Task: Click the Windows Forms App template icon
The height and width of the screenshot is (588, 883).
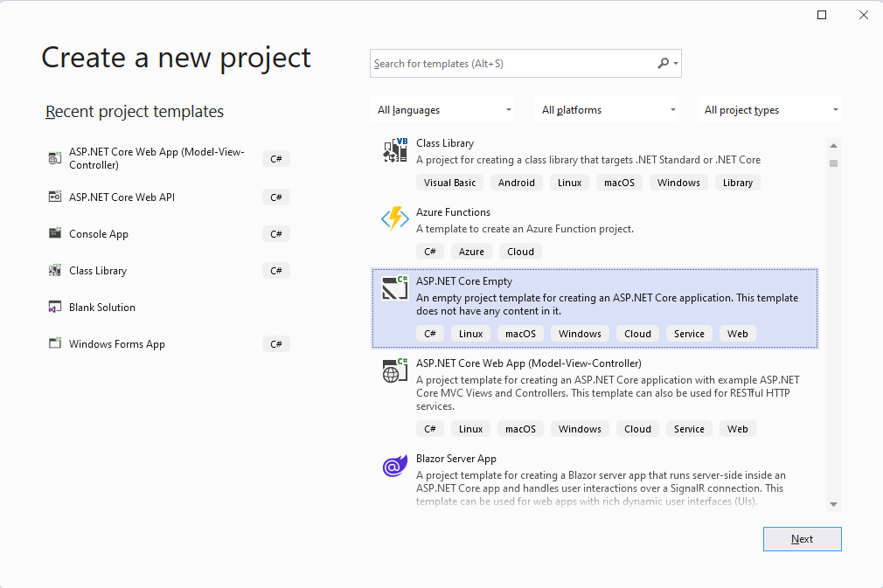Action: tap(54, 343)
